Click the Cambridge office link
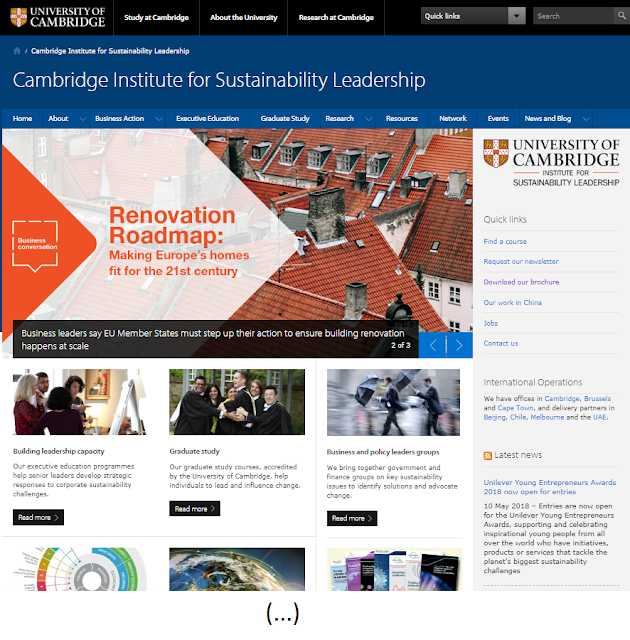This screenshot has width=630, height=640. click(x=562, y=398)
